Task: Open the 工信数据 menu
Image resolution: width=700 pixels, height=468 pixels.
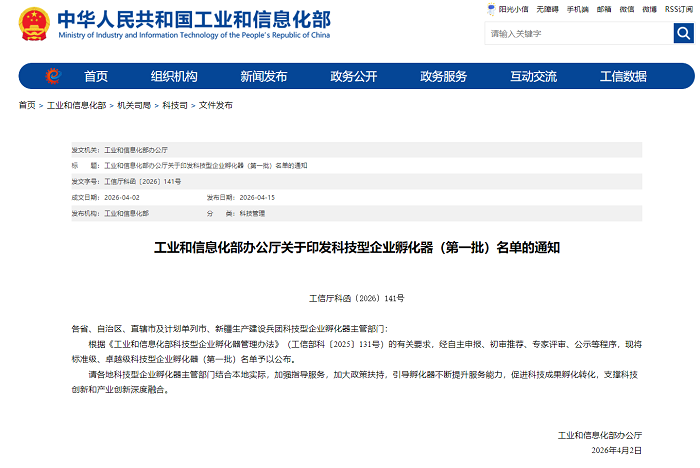Action: (x=623, y=76)
